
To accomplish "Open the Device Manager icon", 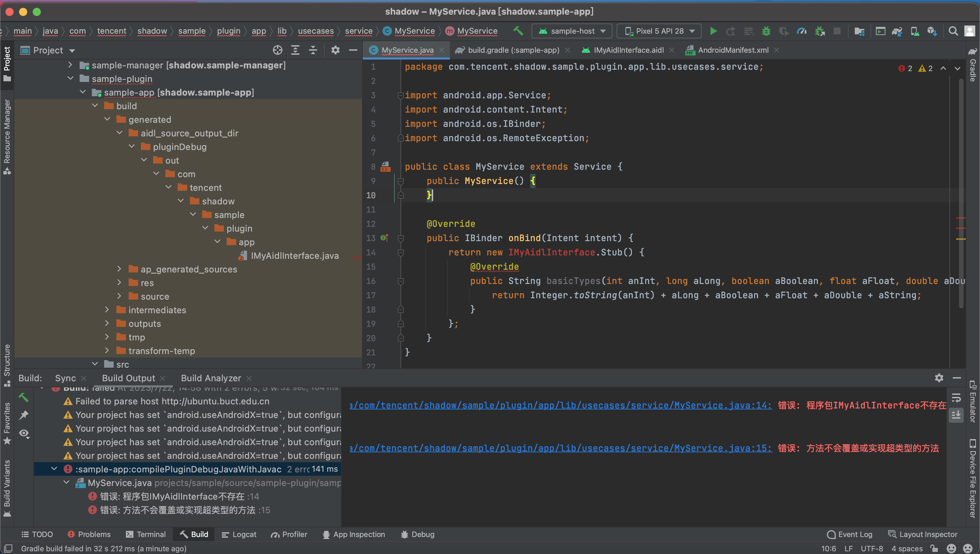I will point(915,31).
